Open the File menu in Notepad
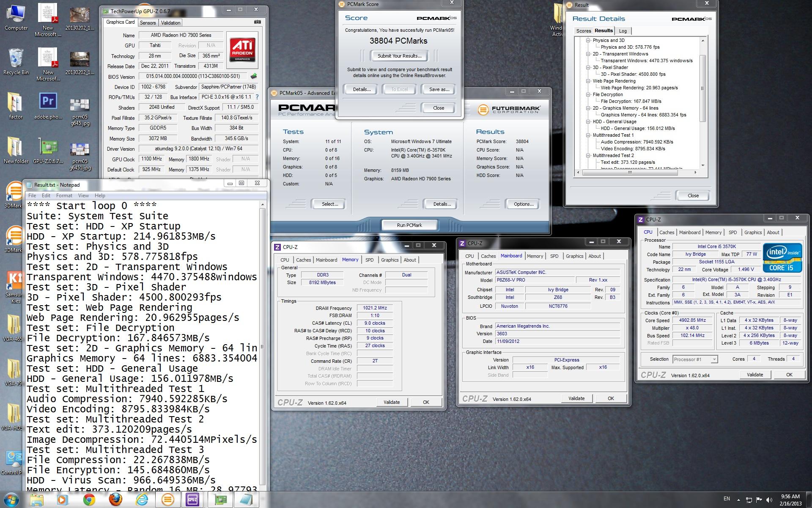The width and height of the screenshot is (812, 508). click(32, 196)
